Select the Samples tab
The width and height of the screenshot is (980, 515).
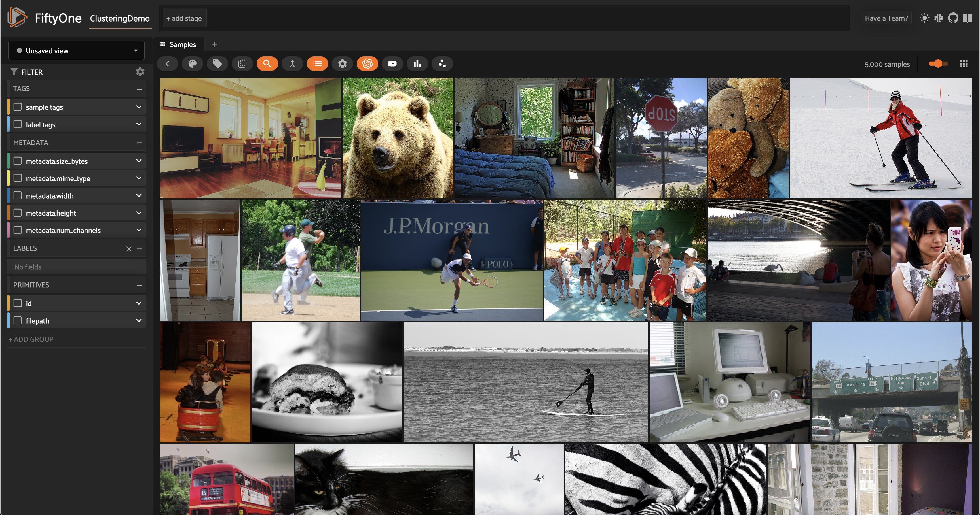(178, 44)
